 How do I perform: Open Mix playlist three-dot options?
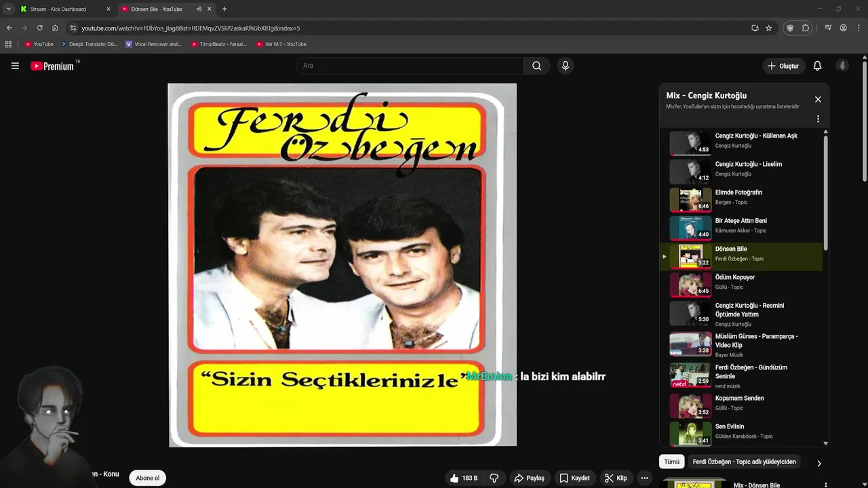(x=818, y=119)
